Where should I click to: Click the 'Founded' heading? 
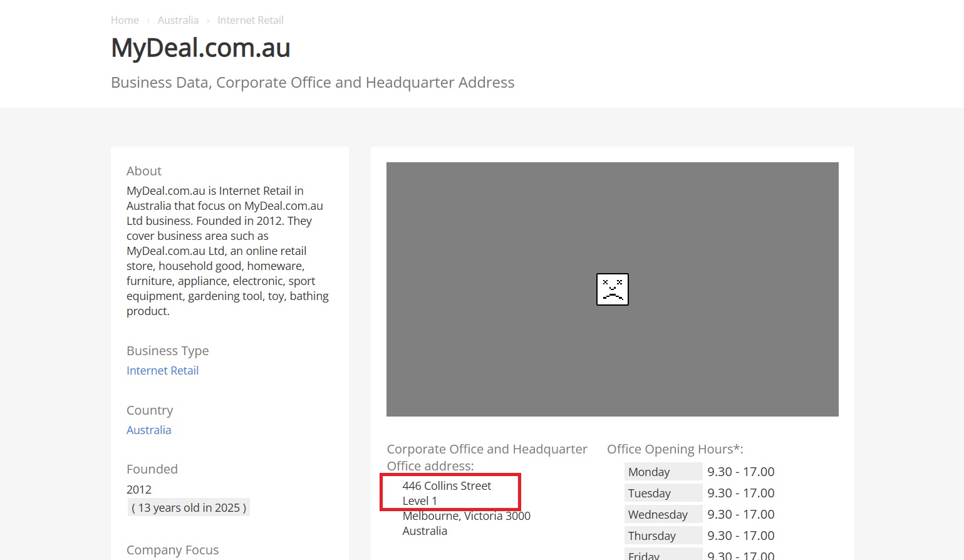[152, 469]
